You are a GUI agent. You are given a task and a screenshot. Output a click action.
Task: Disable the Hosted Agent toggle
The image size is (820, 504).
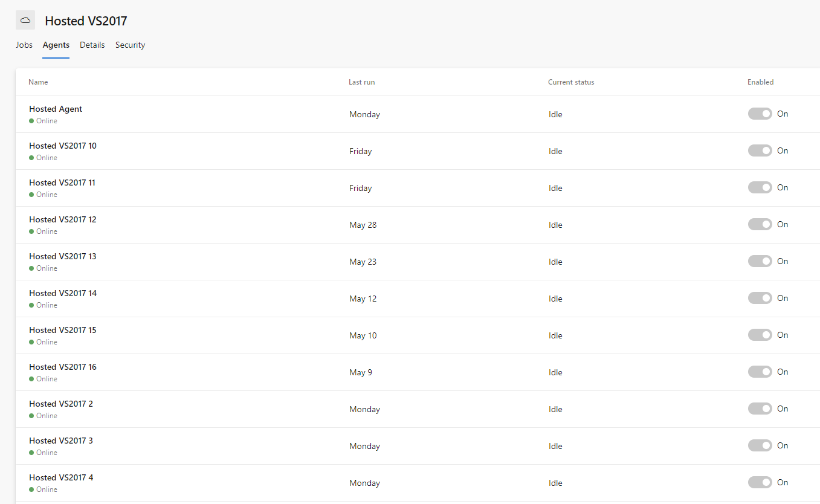click(760, 114)
